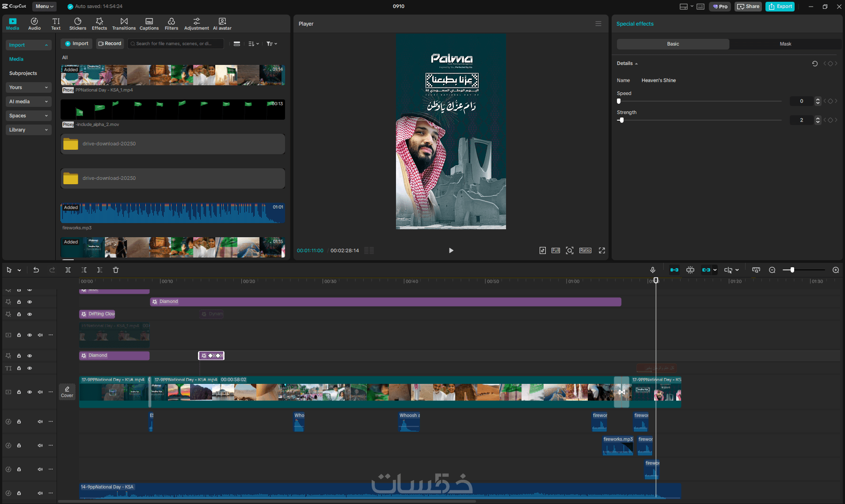The height and width of the screenshot is (504, 845).
Task: Select the fireworks.mp3 media thumbnail
Action: point(173,213)
